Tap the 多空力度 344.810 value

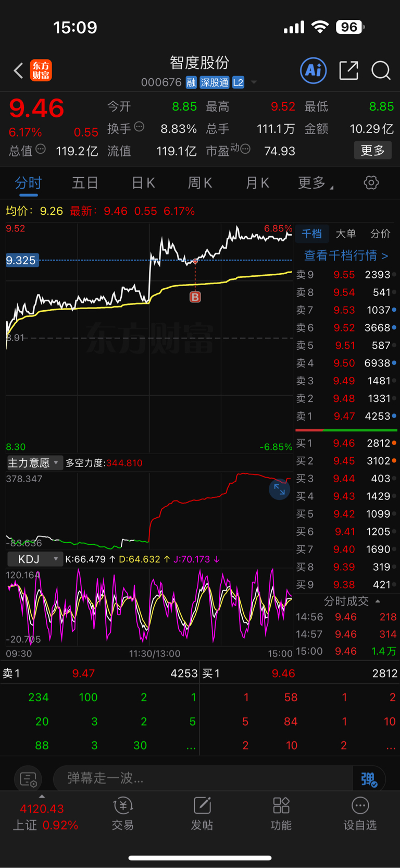(x=124, y=463)
